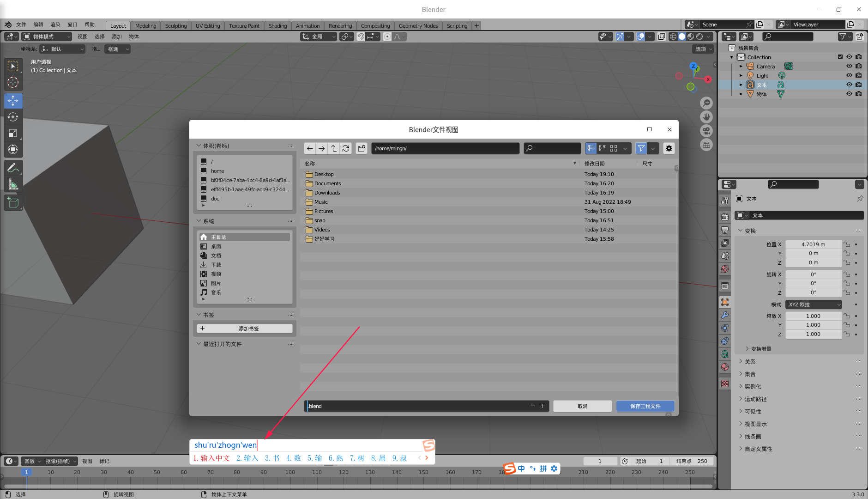Switch between perspective and orthographic view

click(x=706, y=145)
